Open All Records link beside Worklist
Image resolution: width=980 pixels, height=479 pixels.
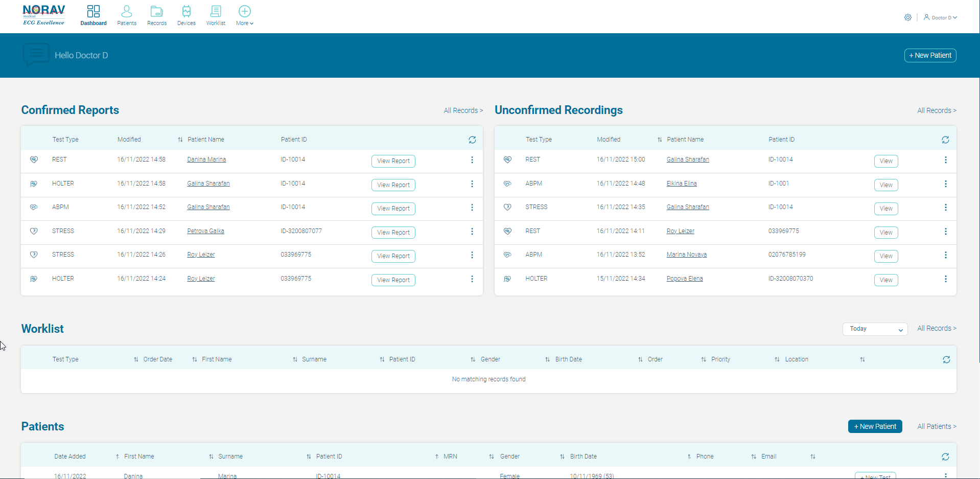pos(937,328)
